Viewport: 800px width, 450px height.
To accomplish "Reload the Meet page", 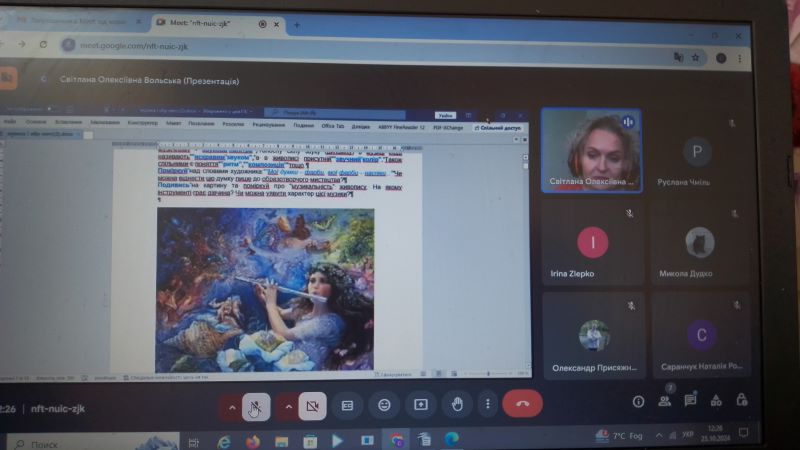I will pos(43,45).
